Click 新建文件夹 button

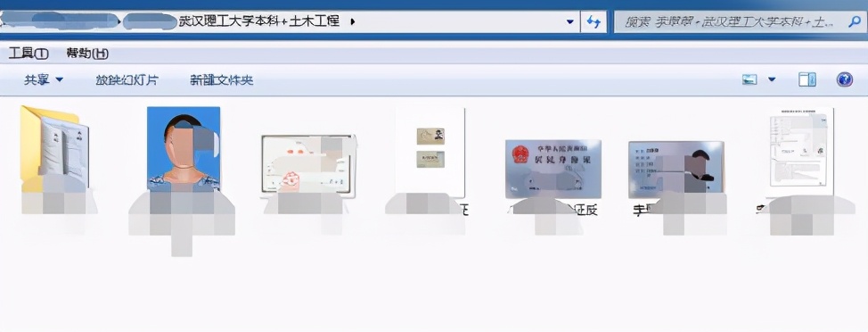221,80
